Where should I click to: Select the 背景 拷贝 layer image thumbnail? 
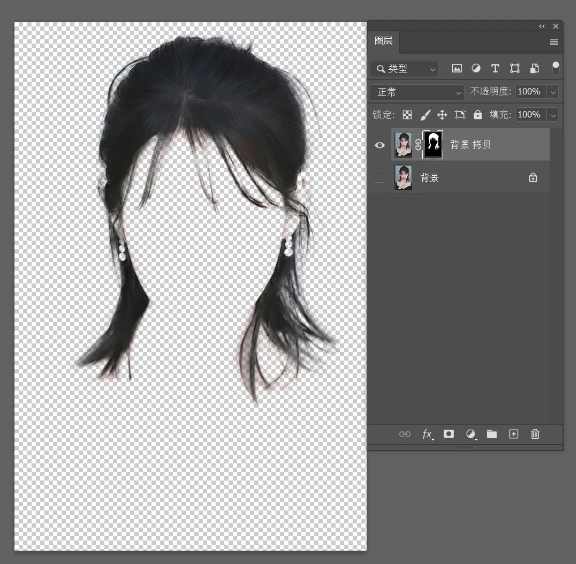(x=403, y=145)
